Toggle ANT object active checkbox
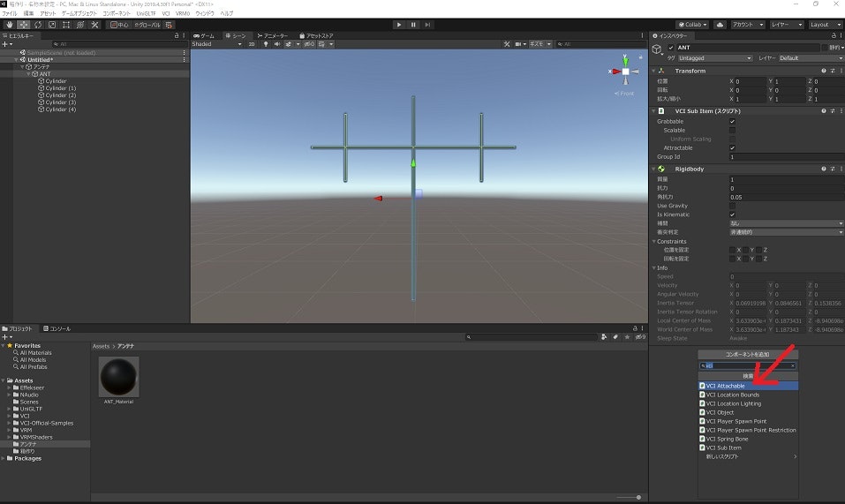 click(671, 48)
